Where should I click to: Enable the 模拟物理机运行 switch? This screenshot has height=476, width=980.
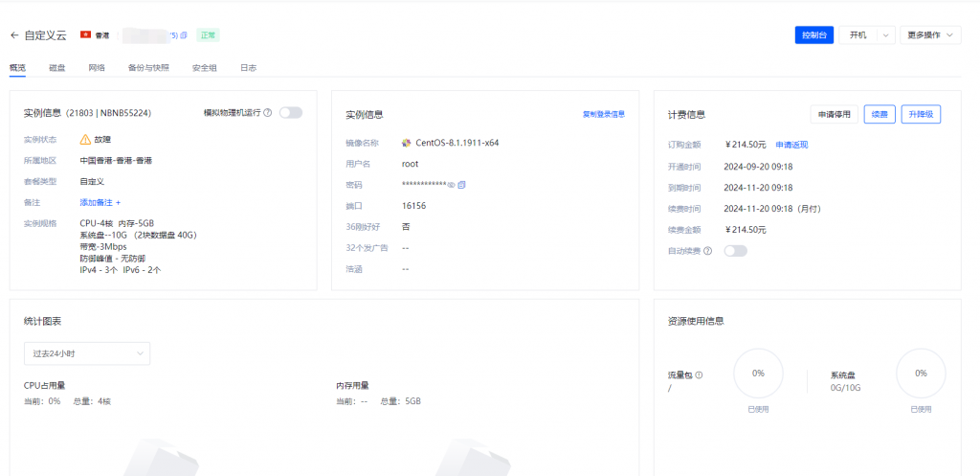(x=290, y=113)
